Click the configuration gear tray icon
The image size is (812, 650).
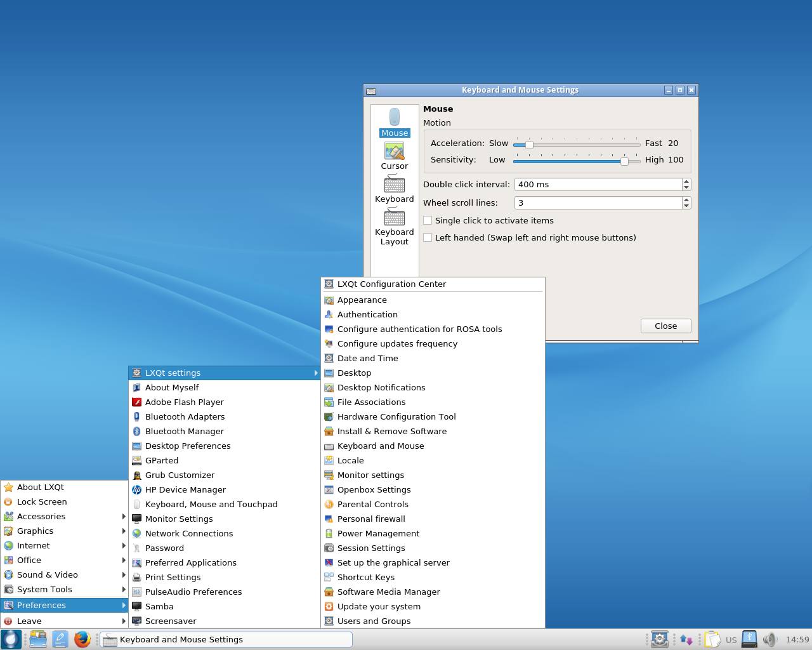pos(660,639)
